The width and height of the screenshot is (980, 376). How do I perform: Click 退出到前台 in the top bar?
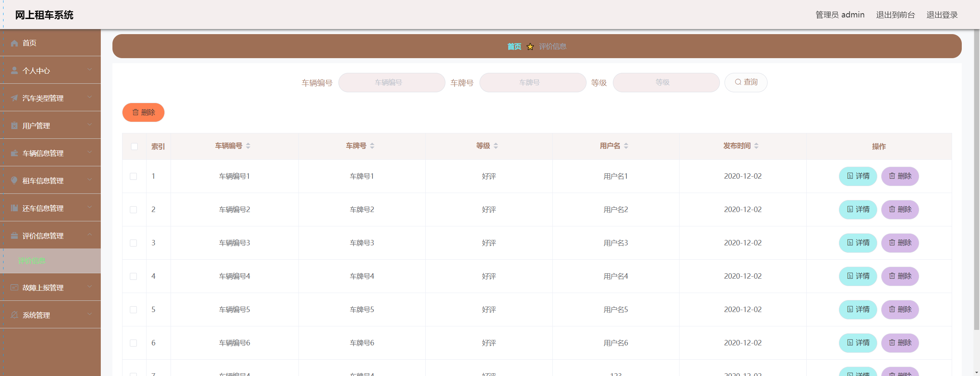(x=895, y=15)
